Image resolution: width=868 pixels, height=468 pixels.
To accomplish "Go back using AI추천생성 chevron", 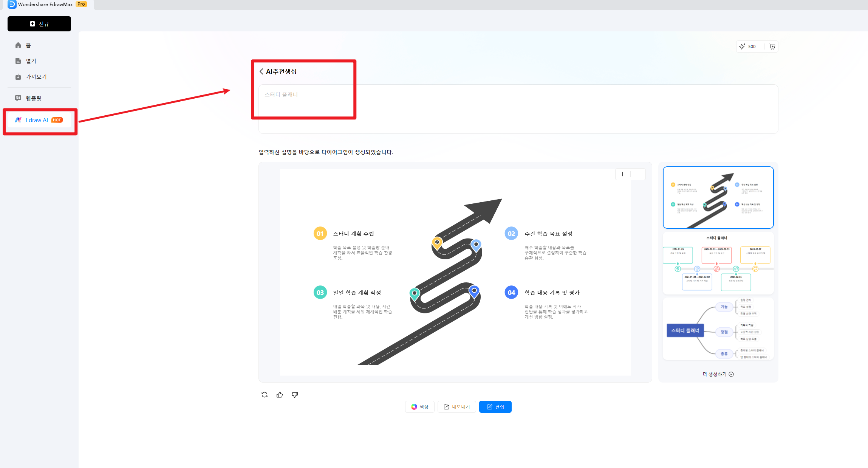I will (x=261, y=71).
